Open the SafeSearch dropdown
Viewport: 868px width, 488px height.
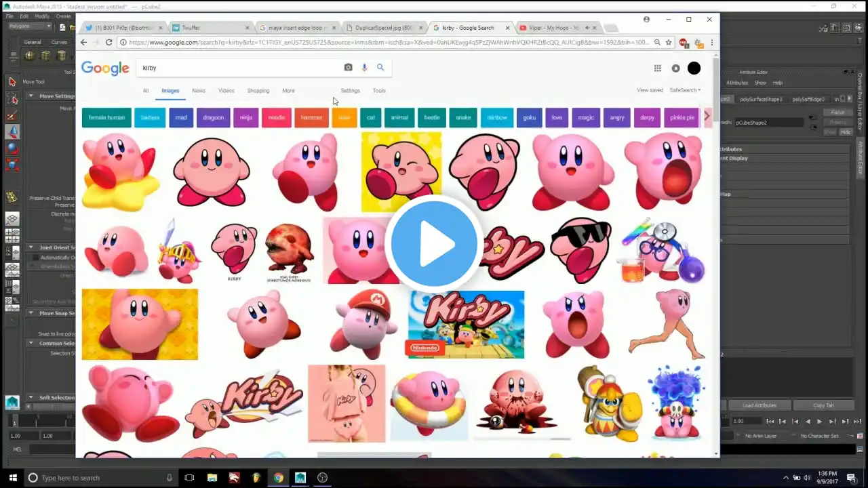(x=685, y=90)
